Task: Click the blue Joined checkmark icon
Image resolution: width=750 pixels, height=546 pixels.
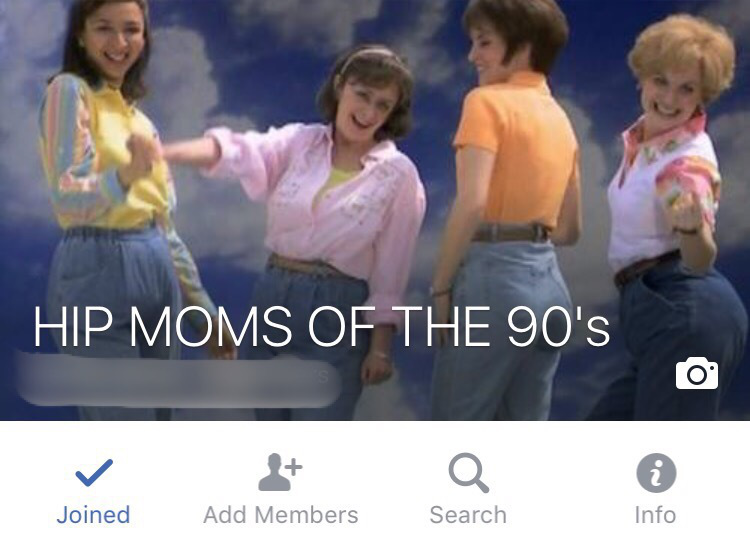Action: pyautogui.click(x=94, y=472)
